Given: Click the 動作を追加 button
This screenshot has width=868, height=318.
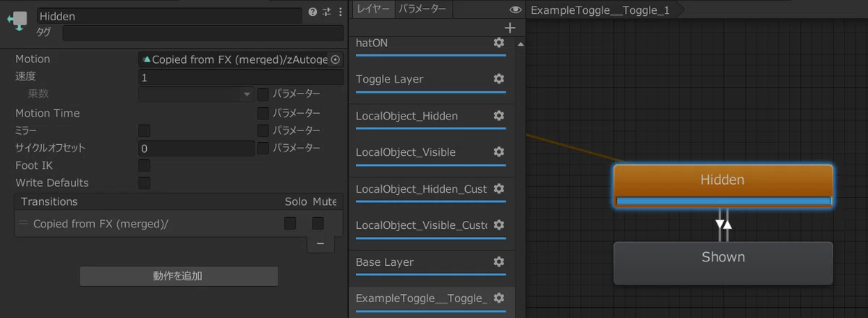Looking at the screenshot, I should click(x=179, y=276).
